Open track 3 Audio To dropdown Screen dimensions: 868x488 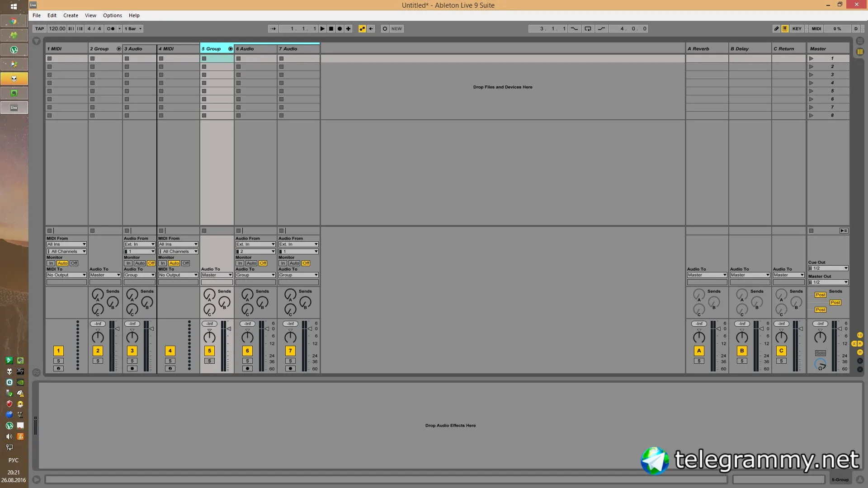pyautogui.click(x=139, y=275)
